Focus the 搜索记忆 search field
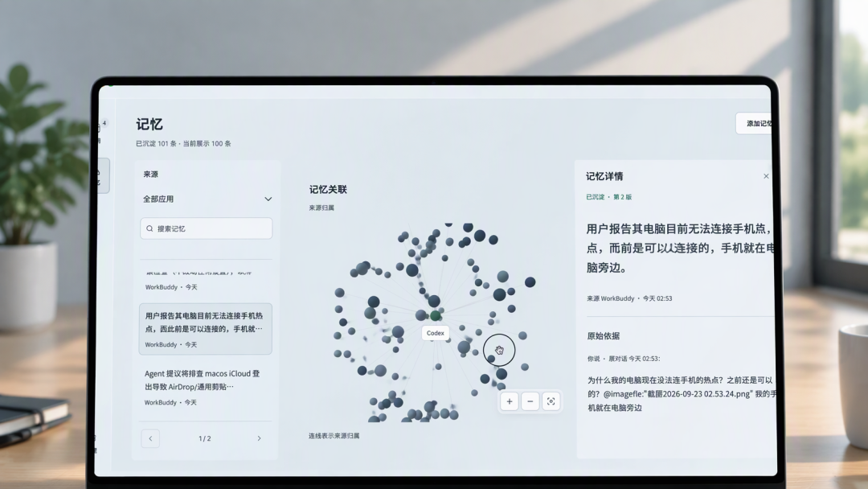This screenshot has height=489, width=868. (207, 228)
